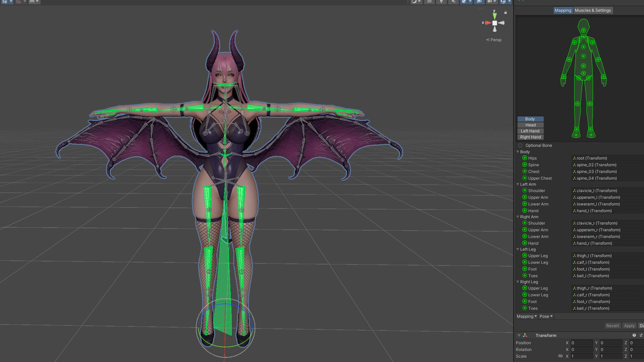Viewport: 644px width, 362px height.
Task: Click the Upper Chest bone indicator icon
Action: tap(524, 178)
